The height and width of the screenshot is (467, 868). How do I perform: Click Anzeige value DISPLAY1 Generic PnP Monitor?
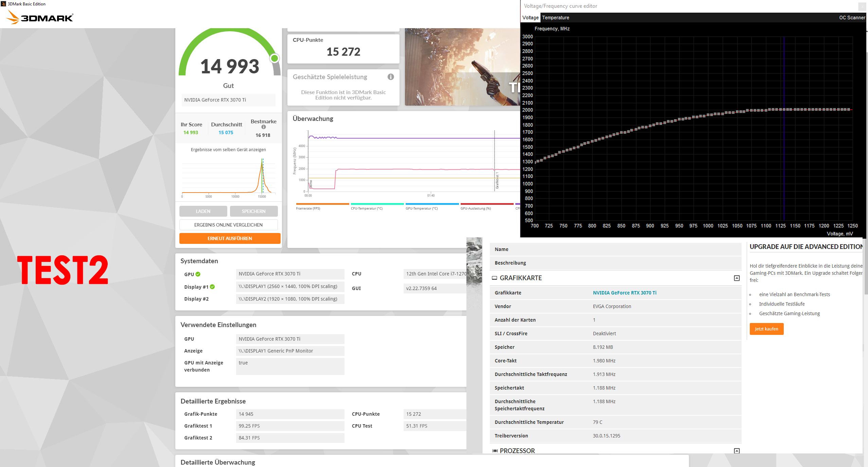coord(290,351)
